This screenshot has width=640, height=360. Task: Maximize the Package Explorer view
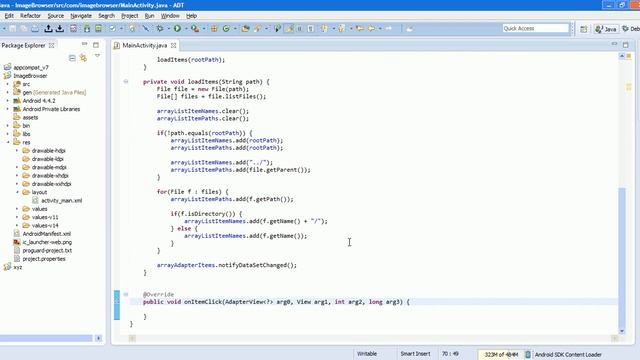[x=96, y=45]
